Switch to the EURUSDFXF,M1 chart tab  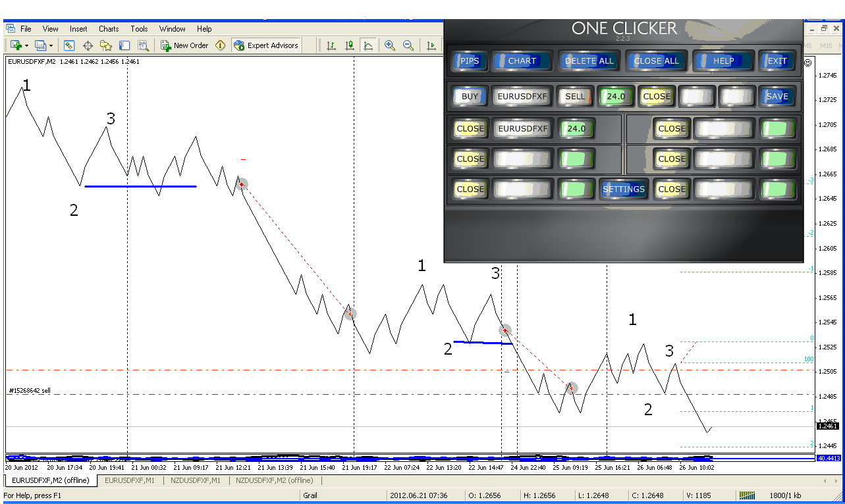pos(130,481)
